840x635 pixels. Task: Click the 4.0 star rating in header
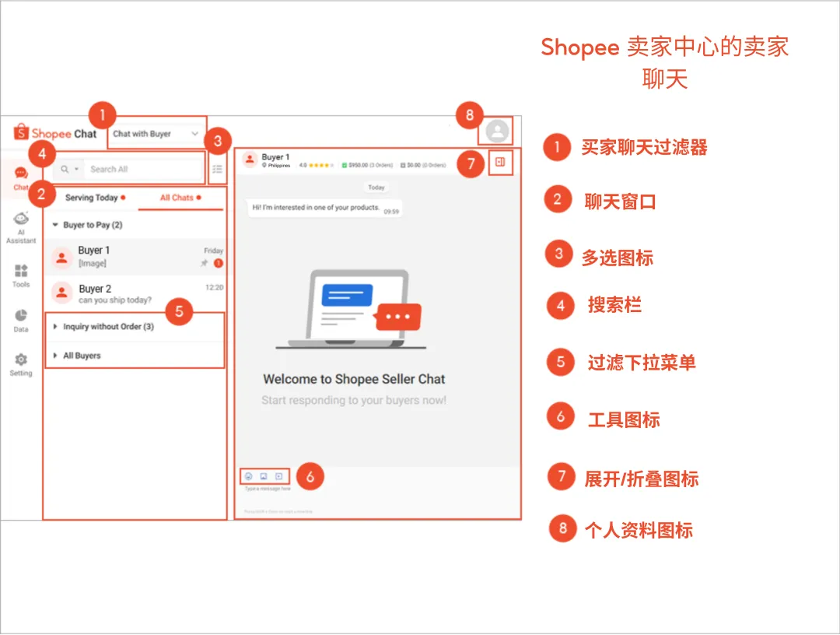(316, 165)
